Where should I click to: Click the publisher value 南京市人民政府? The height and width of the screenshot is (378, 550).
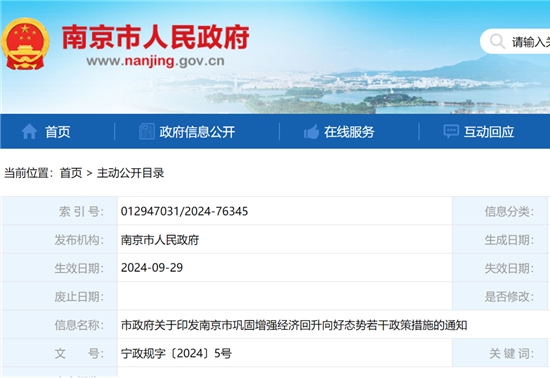point(160,240)
